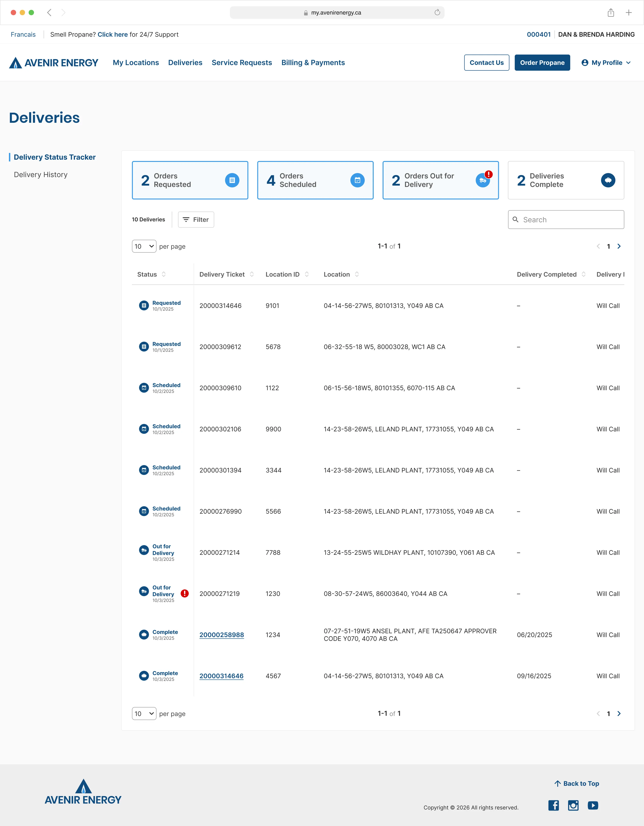Screen dimensions: 644x826
Task: Click status icon for ticket 20000309612
Action: 144,347
